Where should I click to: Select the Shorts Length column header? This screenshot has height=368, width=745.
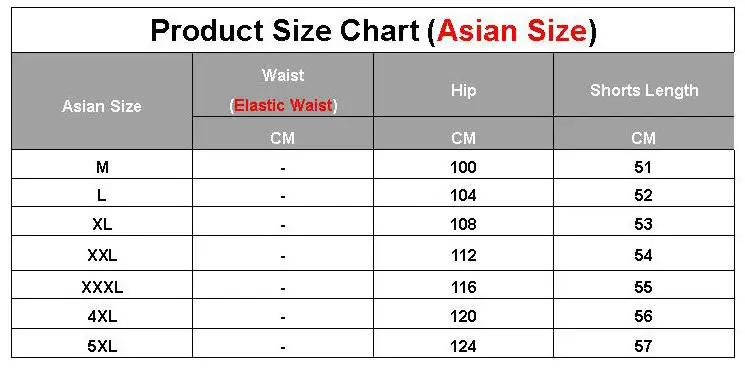tap(644, 90)
